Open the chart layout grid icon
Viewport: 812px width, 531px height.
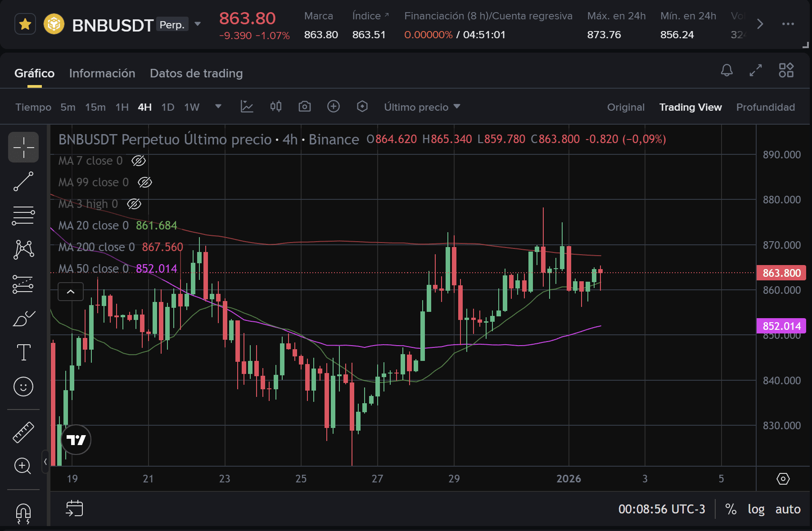[786, 70]
